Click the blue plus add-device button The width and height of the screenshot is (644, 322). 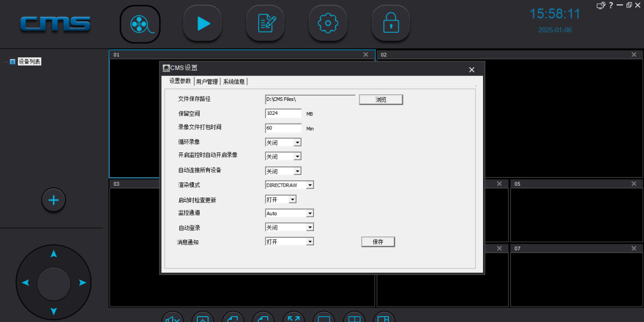click(54, 200)
